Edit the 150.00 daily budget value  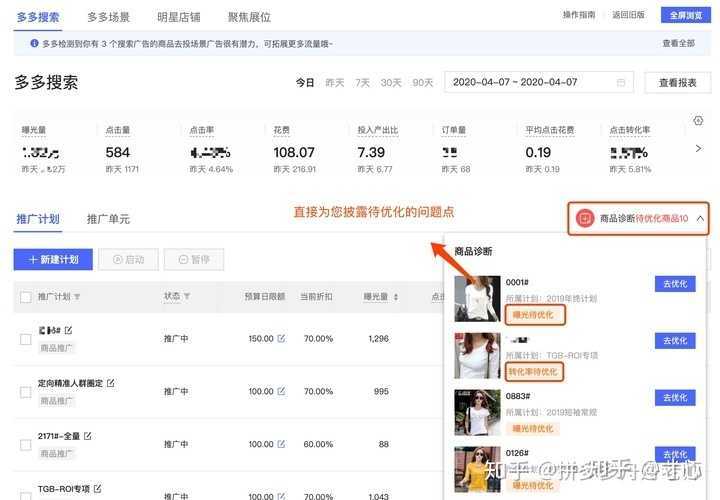click(281, 338)
